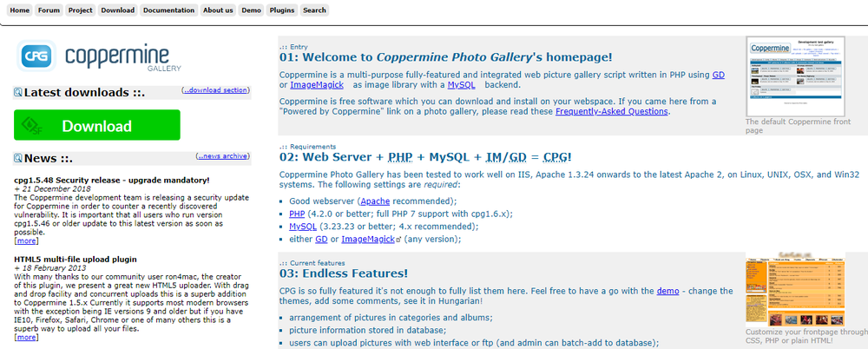Image resolution: width=868 pixels, height=349 pixels.
Task: Follow ImageMagick link in requirements list
Action: [x=368, y=240]
